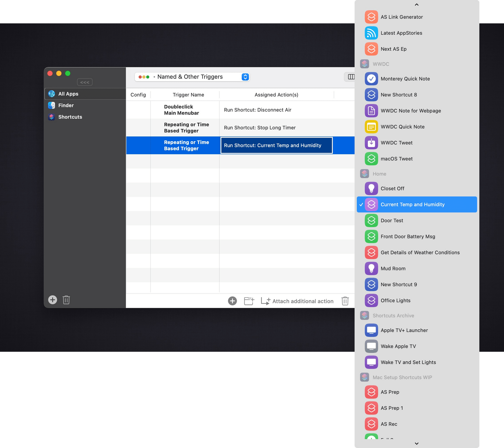
Task: Select the Monterey Quick Note shortcut icon
Action: click(x=370, y=79)
